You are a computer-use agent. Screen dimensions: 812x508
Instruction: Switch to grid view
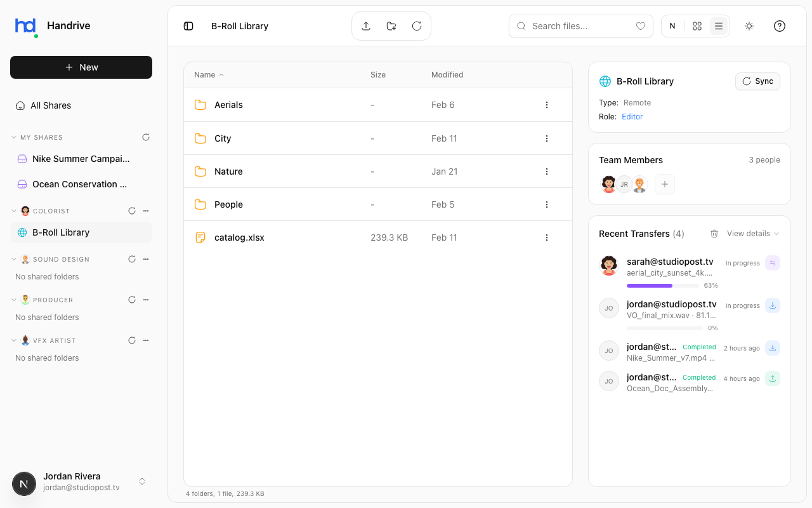coord(697,26)
